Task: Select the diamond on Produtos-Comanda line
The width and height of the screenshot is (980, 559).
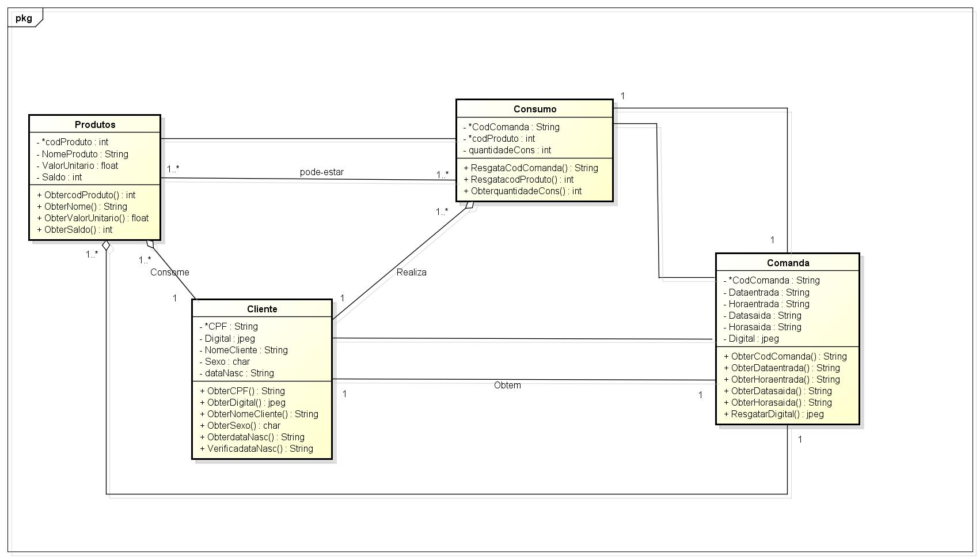Action: (x=107, y=246)
